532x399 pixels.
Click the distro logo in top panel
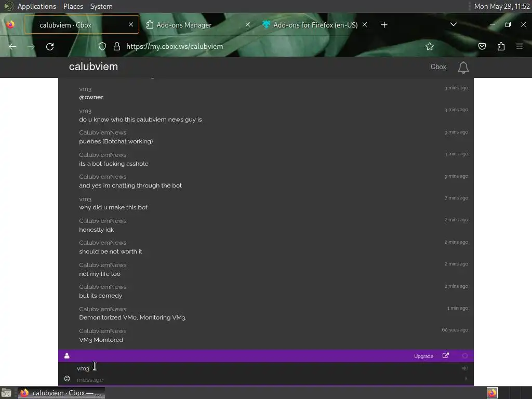(x=8, y=6)
